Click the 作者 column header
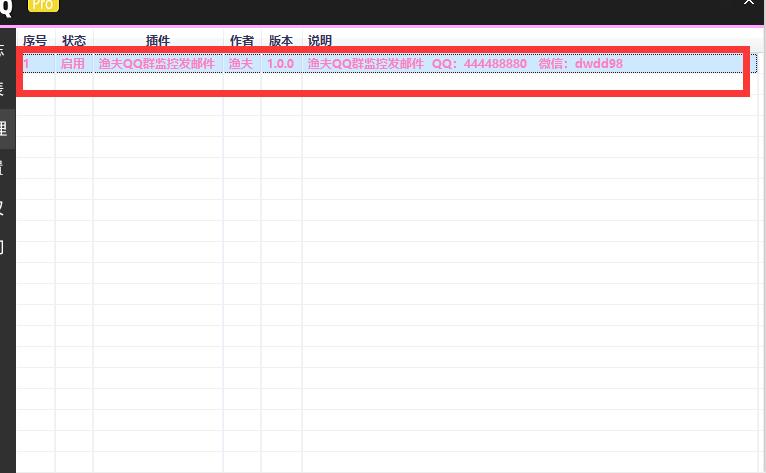Image resolution: width=766 pixels, height=473 pixels. click(242, 40)
